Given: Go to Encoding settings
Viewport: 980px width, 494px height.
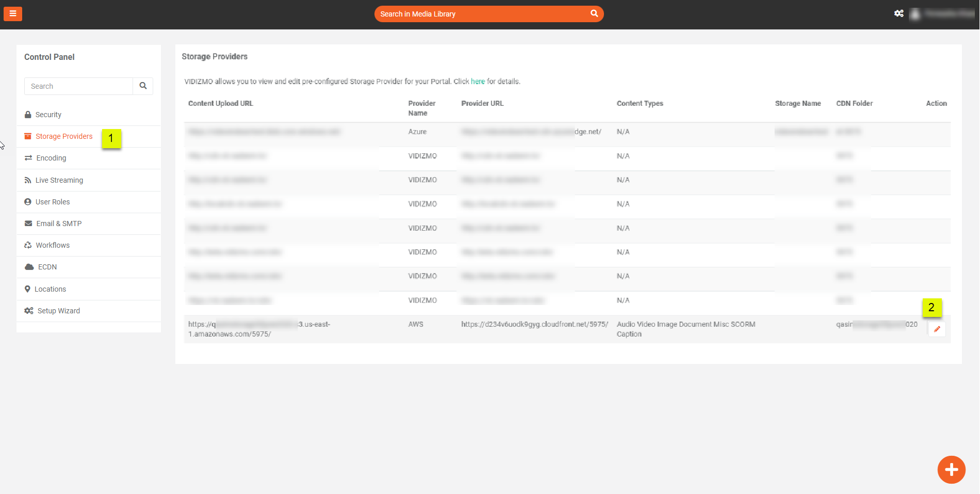Looking at the screenshot, I should [51, 158].
